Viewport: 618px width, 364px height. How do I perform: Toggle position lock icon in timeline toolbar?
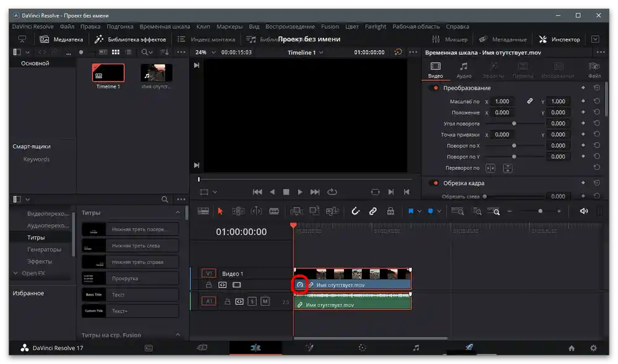390,211
